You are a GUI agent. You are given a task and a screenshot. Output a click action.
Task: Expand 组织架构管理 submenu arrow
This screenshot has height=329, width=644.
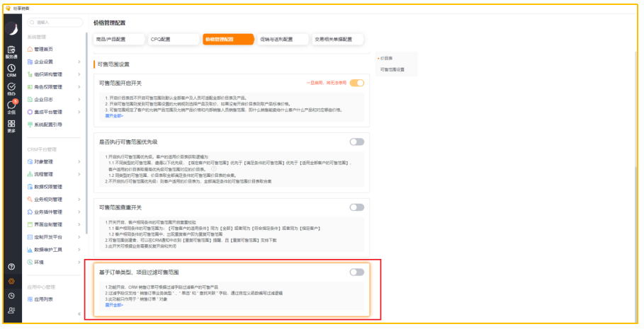pyautogui.click(x=79, y=74)
